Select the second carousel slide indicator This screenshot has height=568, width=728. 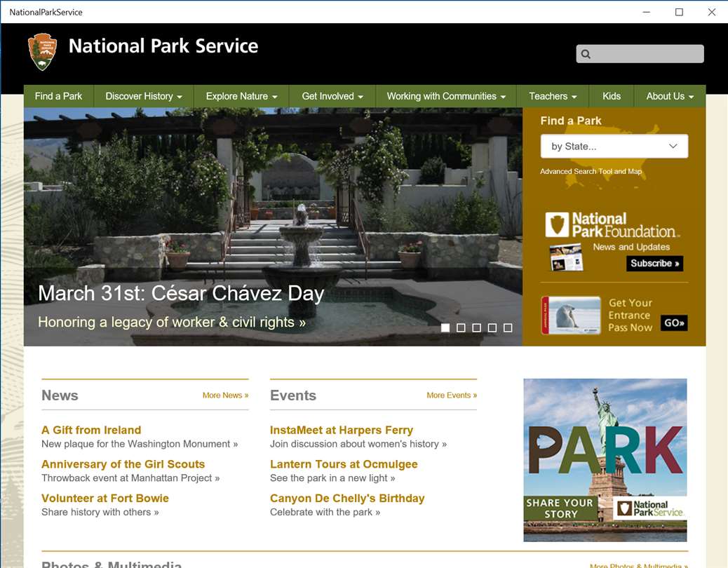(x=461, y=327)
